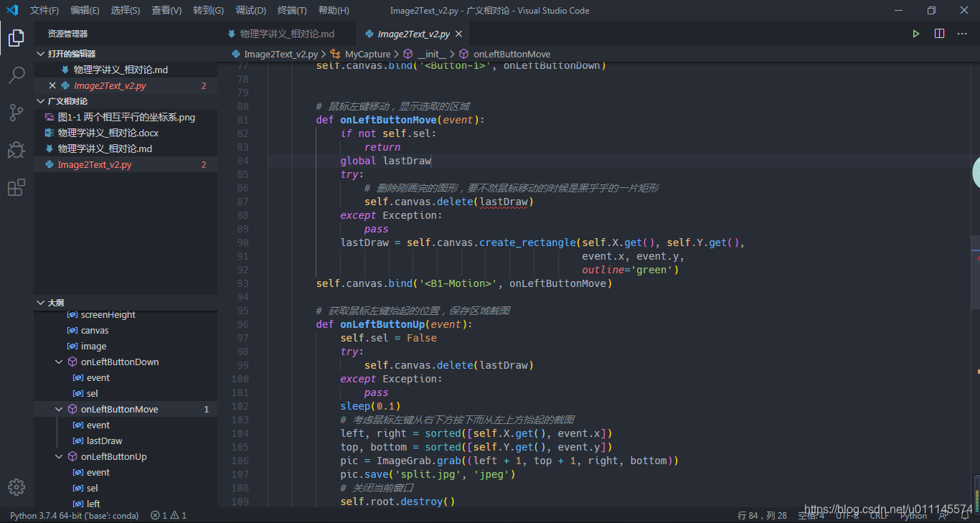Image resolution: width=980 pixels, height=523 pixels.
Task: Run the Python file with green play icon
Action: pyautogui.click(x=916, y=34)
